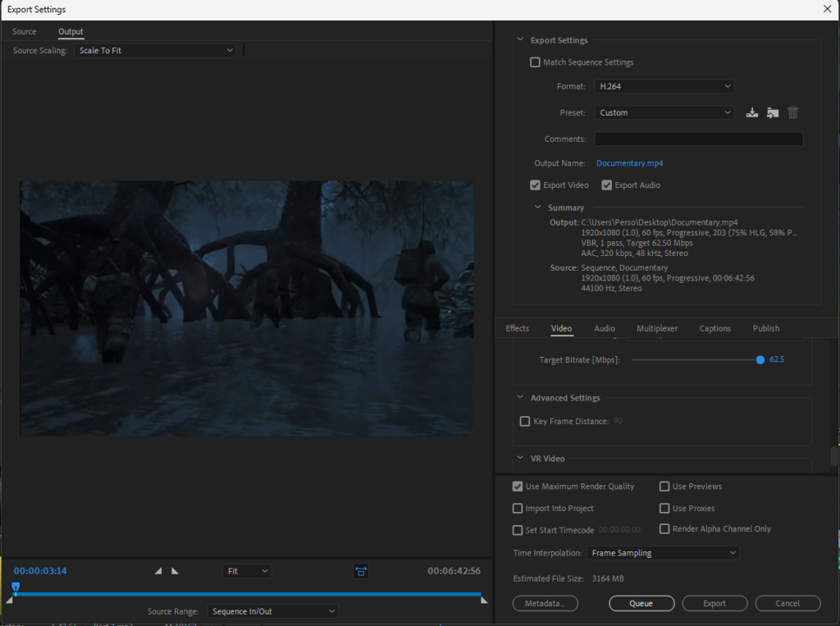The height and width of the screenshot is (626, 840).
Task: Close the Export Settings dialog
Action: (827, 9)
